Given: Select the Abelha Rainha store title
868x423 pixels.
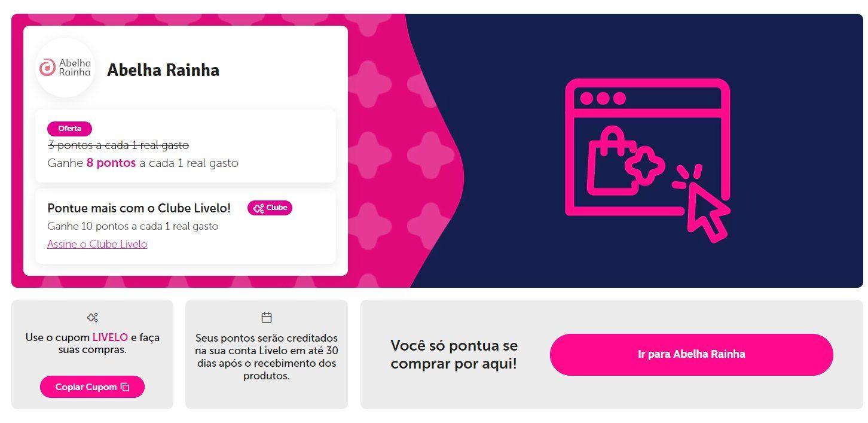Looking at the screenshot, I should 163,70.
